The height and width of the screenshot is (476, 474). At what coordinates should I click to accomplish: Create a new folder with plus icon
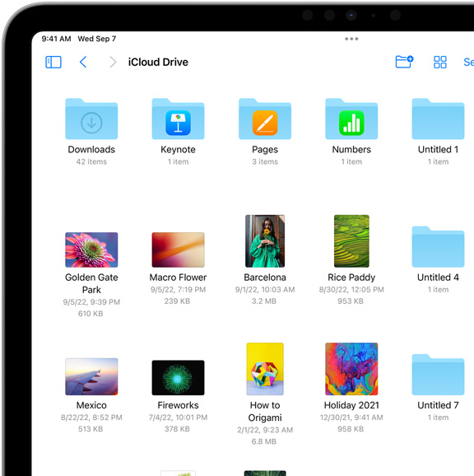pyautogui.click(x=404, y=62)
